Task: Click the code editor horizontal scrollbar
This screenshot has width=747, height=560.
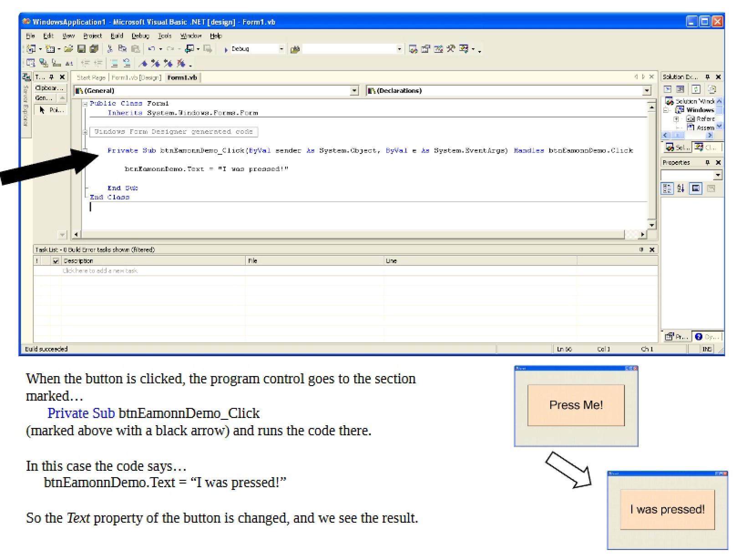Action: (359, 235)
